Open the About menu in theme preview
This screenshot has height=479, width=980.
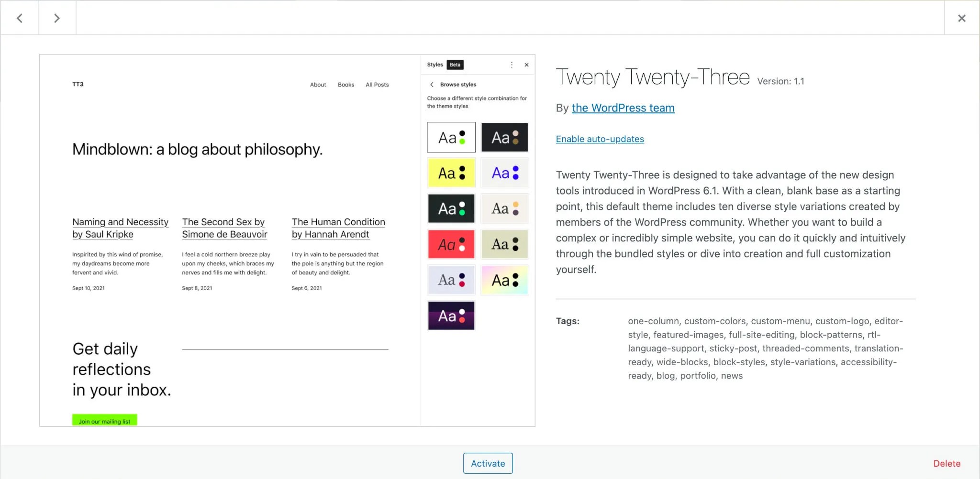point(318,84)
